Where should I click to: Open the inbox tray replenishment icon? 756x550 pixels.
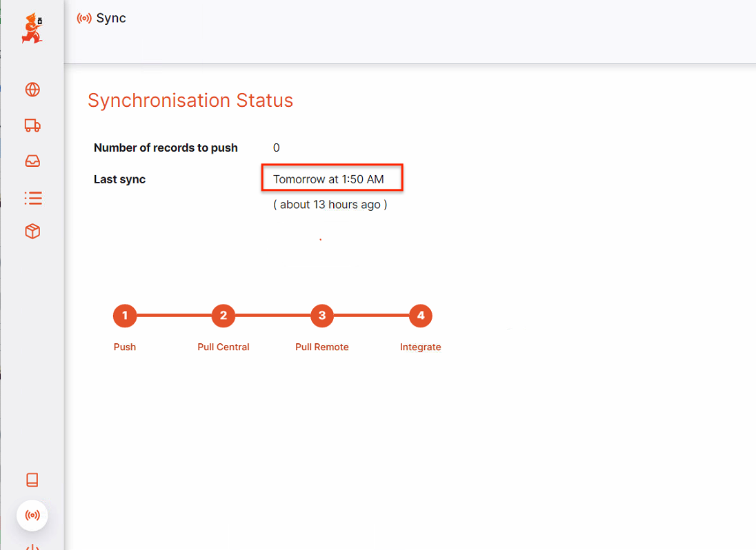(32, 161)
